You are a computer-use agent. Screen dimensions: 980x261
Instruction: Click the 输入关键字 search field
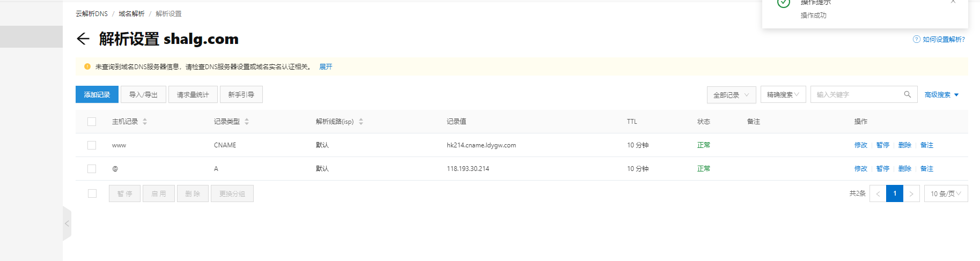[x=857, y=95]
